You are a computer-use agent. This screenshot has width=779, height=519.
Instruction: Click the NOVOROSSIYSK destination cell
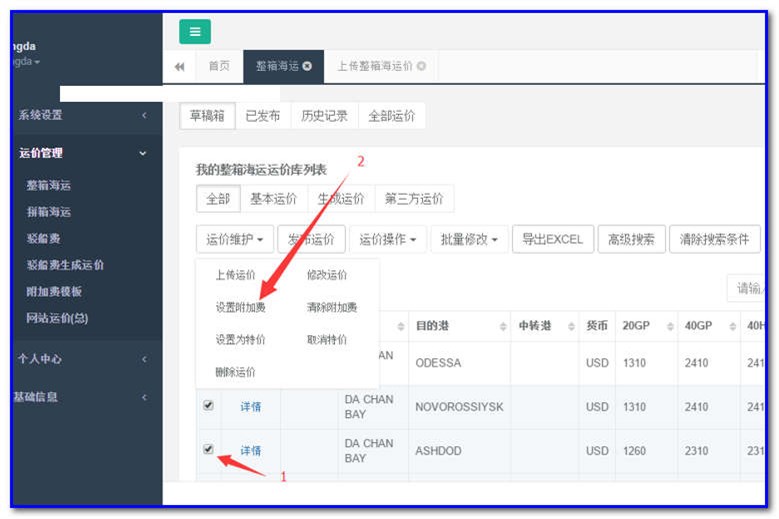pos(459,407)
